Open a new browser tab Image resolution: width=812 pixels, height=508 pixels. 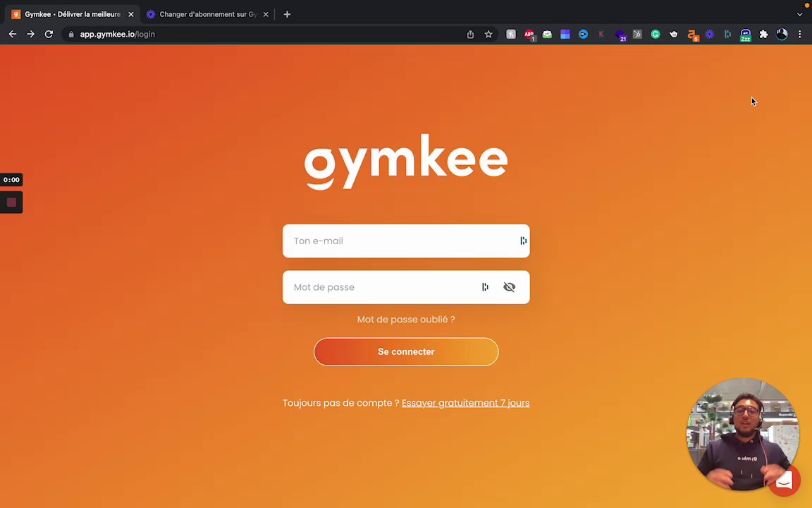[x=287, y=15]
